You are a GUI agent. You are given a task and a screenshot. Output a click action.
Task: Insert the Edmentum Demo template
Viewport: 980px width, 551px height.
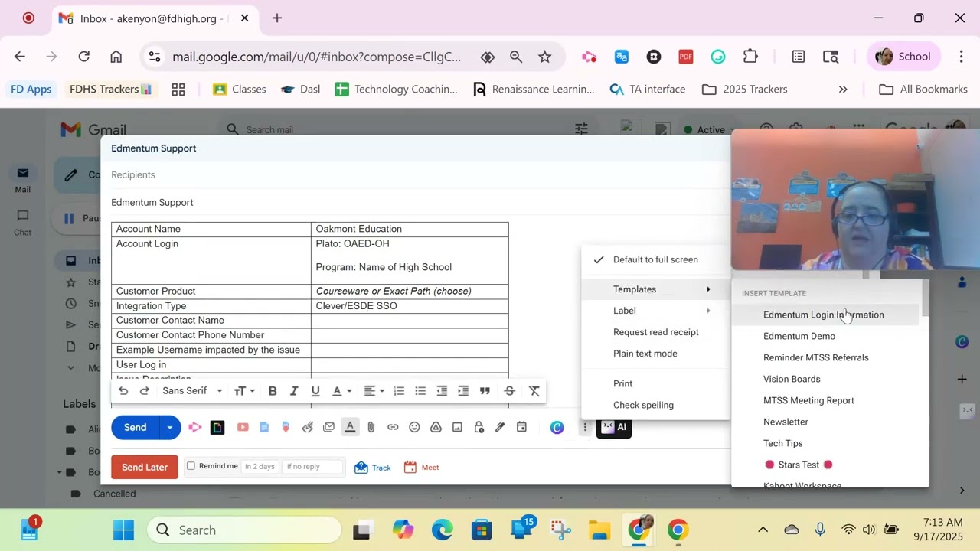(x=825, y=336)
